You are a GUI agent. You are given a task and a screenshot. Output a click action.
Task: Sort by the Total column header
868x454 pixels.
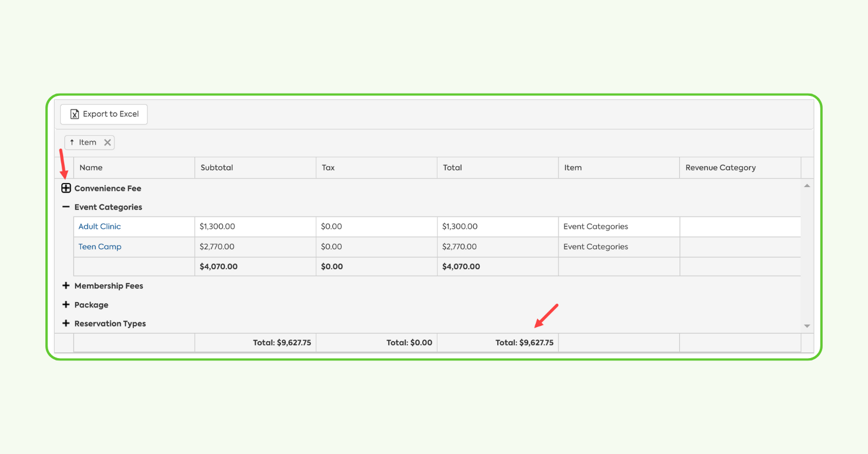(452, 167)
